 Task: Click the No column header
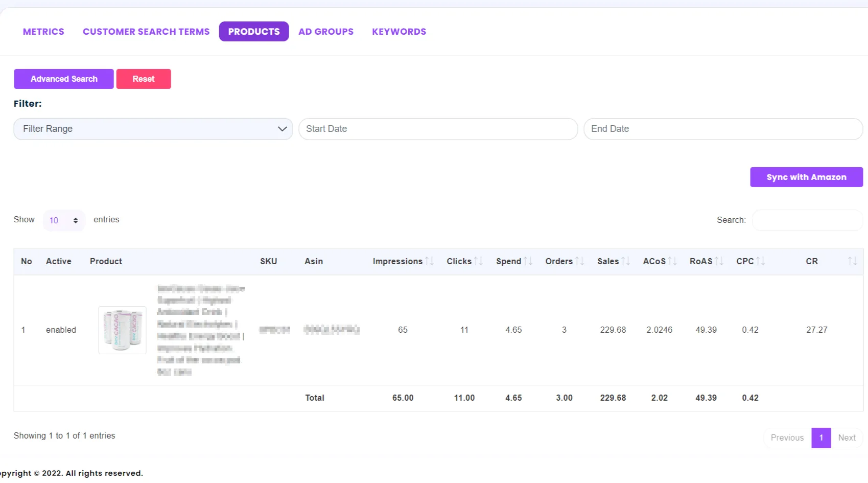27,262
